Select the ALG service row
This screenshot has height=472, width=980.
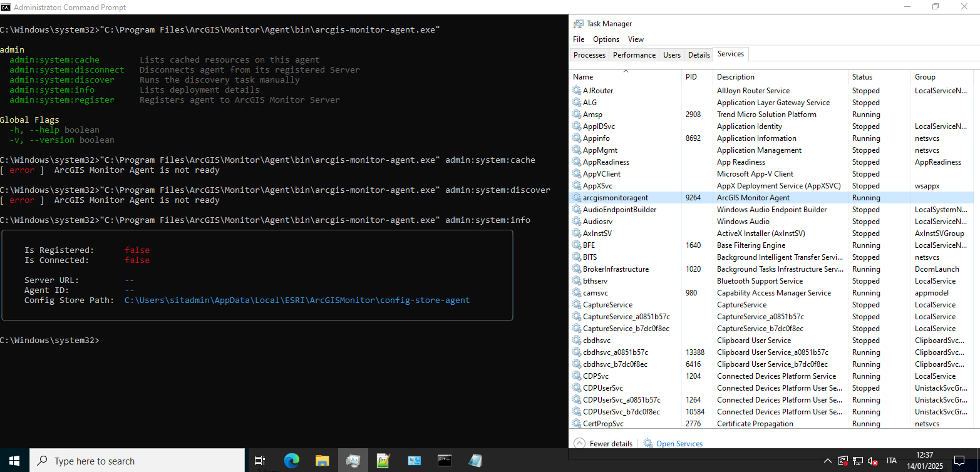tap(771, 103)
